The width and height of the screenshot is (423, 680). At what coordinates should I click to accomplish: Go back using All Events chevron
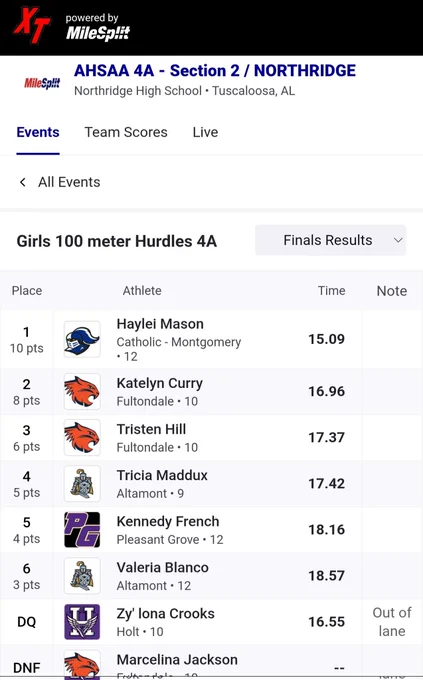tap(23, 182)
